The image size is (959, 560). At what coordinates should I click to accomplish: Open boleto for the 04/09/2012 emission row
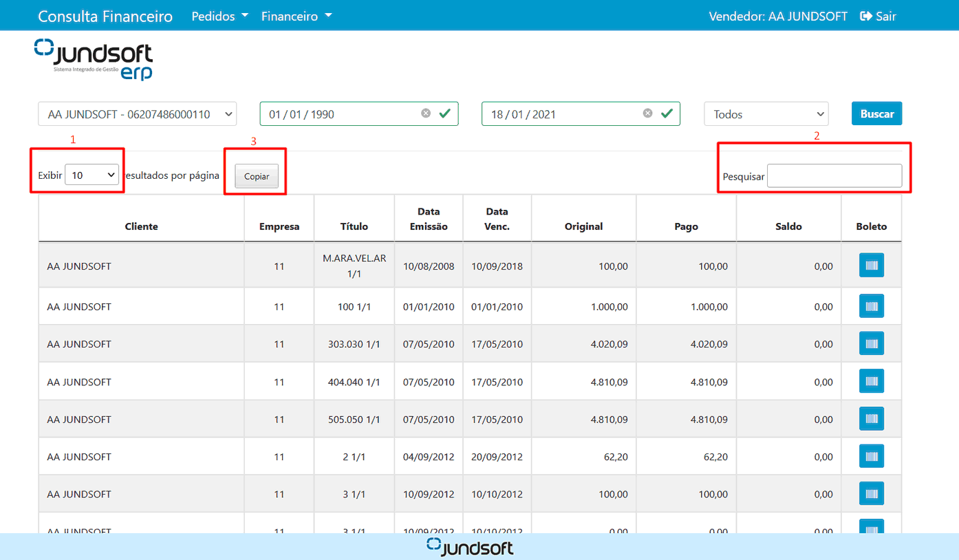tap(871, 456)
